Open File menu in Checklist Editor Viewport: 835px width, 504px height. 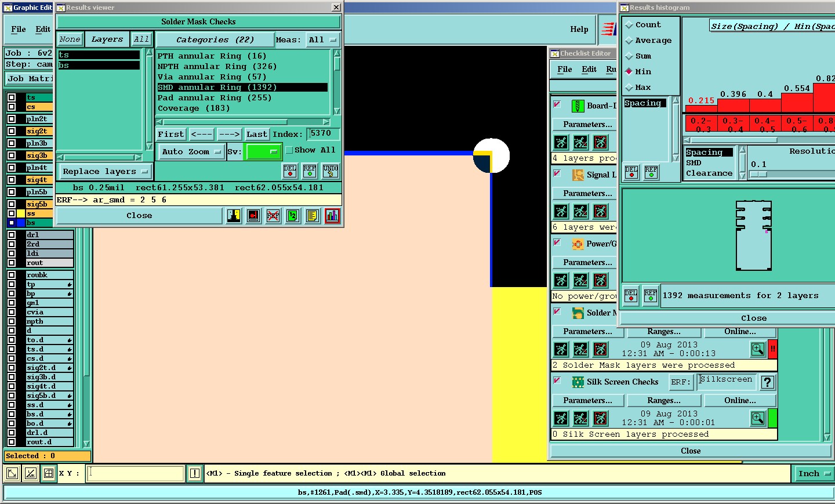(564, 69)
